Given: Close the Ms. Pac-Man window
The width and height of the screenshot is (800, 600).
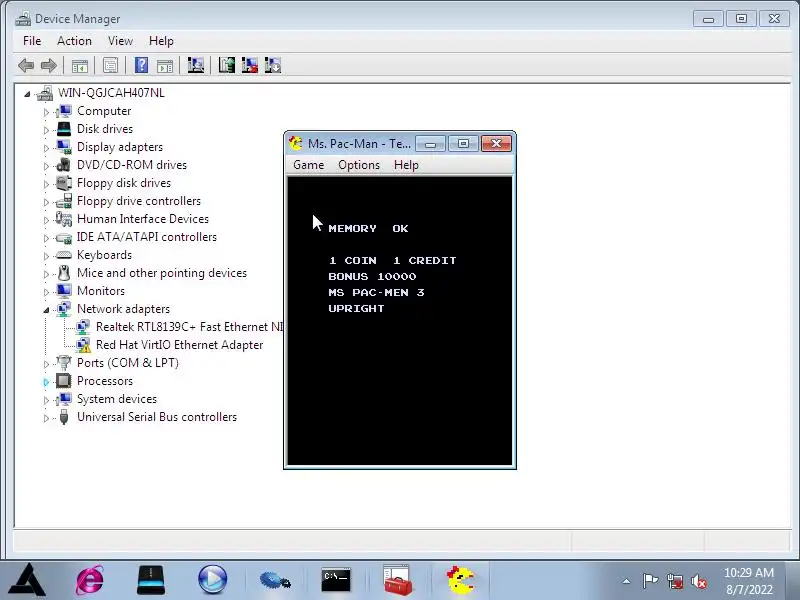Looking at the screenshot, I should pyautogui.click(x=496, y=144).
